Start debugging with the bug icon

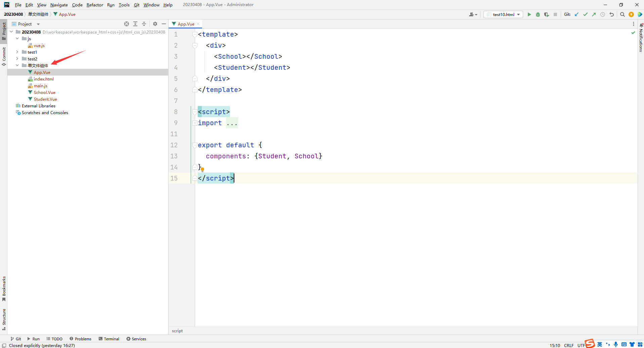point(538,14)
